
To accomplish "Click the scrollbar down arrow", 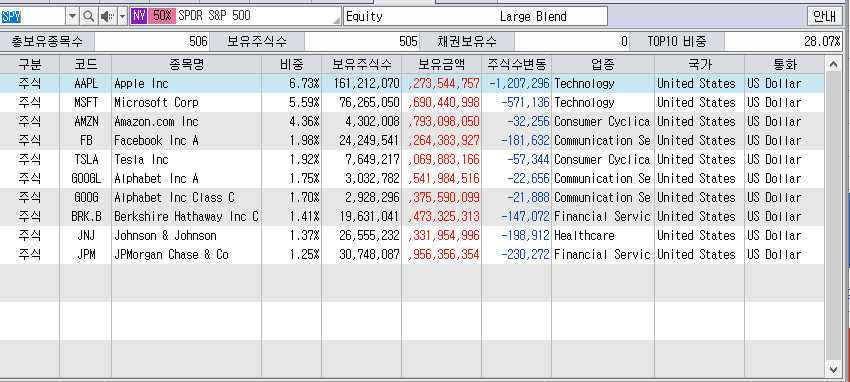I will [x=833, y=369].
